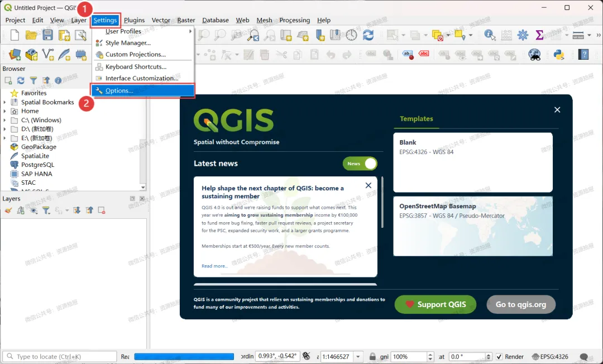Open the Filter Legend funnel dropdown in Layers
The height and width of the screenshot is (364, 603).
(x=46, y=210)
